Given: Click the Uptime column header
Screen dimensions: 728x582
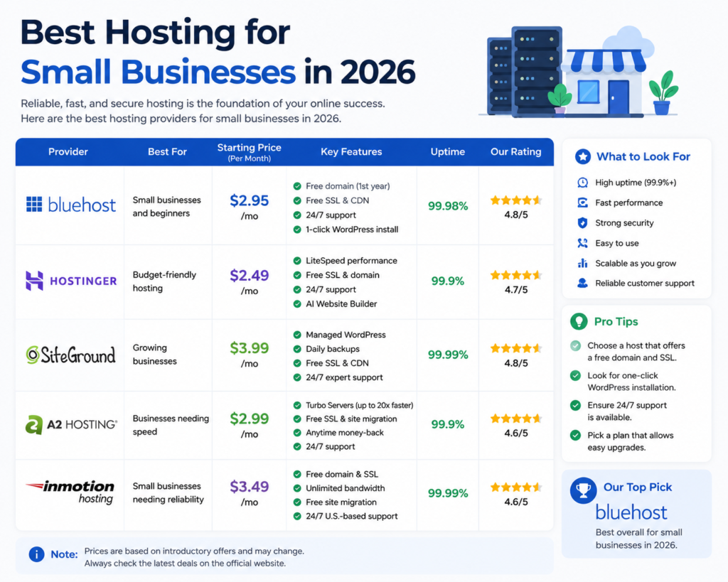Looking at the screenshot, I should click(448, 152).
